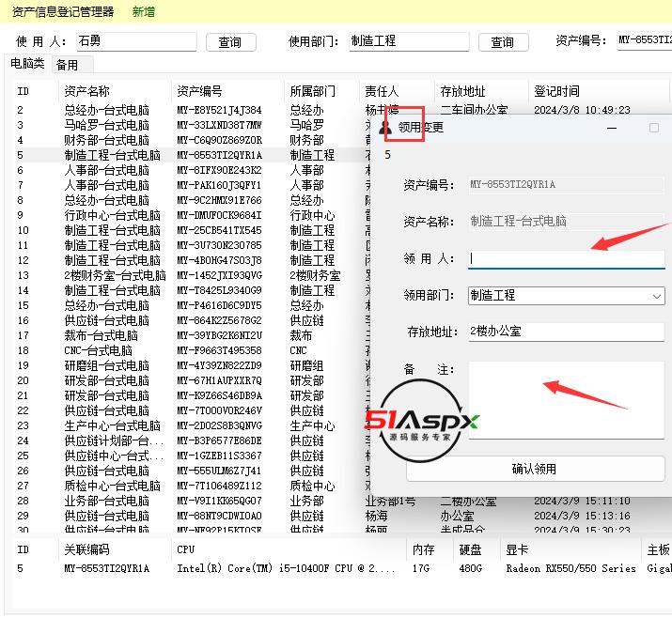
Task: Select row 马哈罗-台式电脑
Action: [107, 125]
